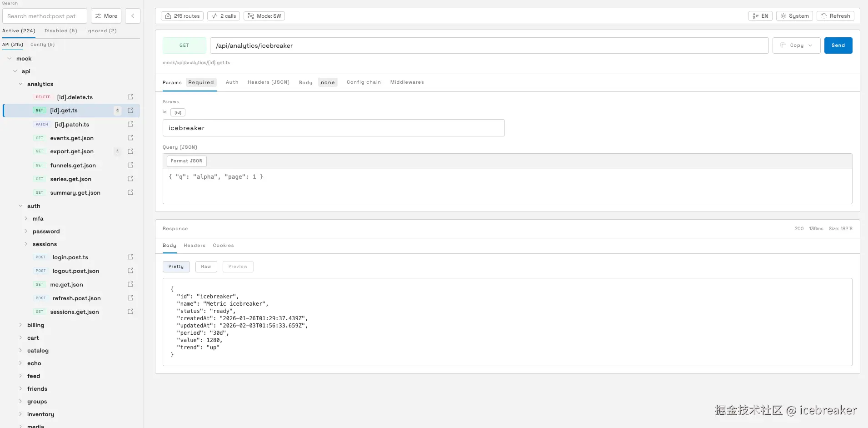868x428 pixels.
Task: Expand the echo folder
Action: (20, 363)
